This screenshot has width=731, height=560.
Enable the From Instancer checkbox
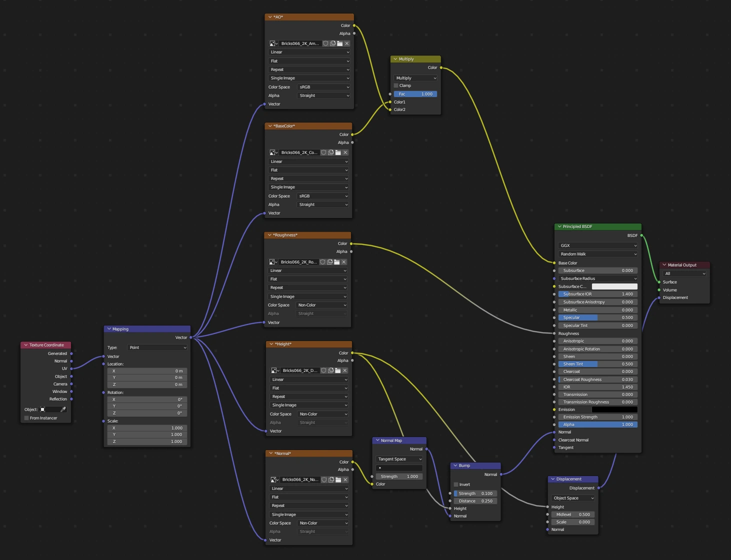point(26,418)
